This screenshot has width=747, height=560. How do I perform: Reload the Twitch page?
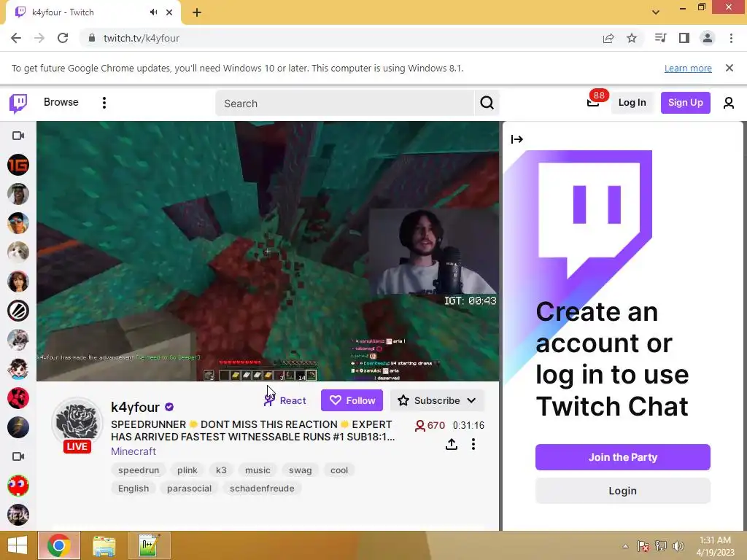click(63, 38)
